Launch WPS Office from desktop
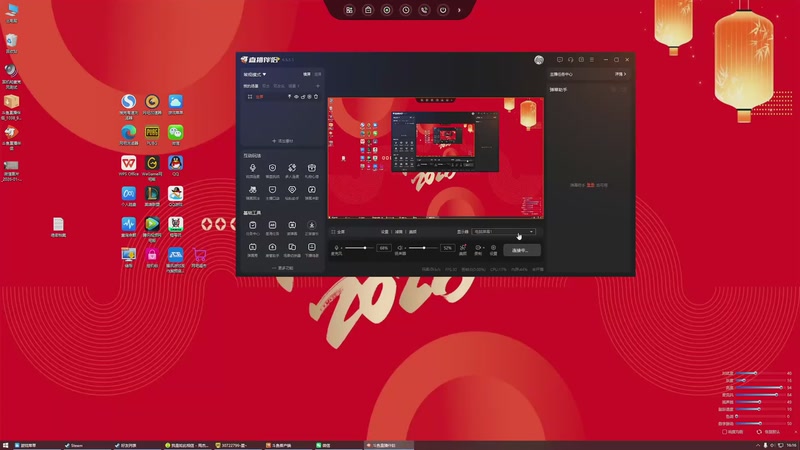The height and width of the screenshot is (450, 800). click(x=129, y=165)
